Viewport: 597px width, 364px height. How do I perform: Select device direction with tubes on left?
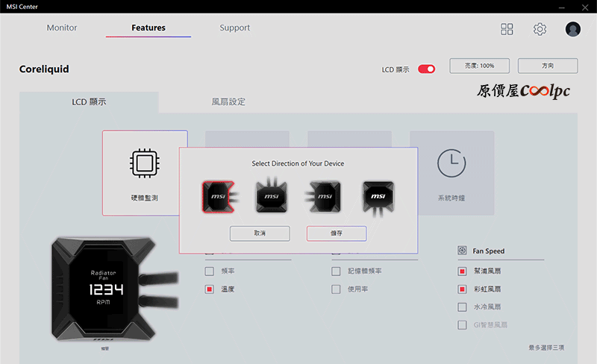point(323,196)
